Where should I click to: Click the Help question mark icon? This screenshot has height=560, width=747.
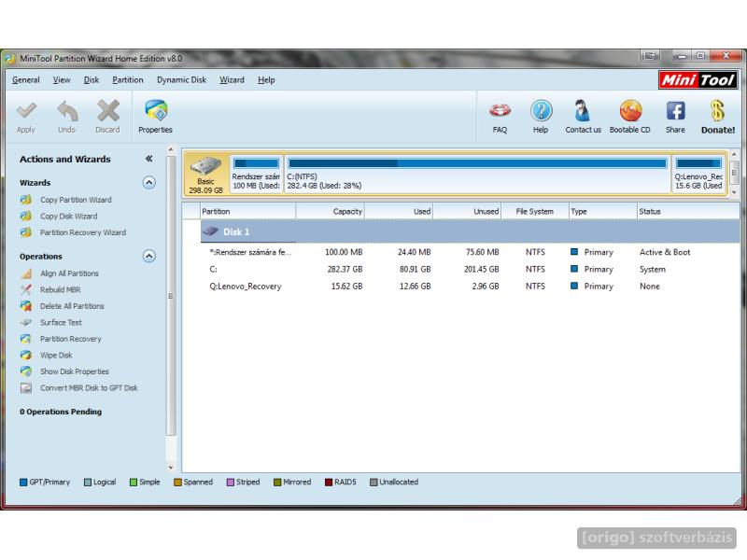[542, 110]
